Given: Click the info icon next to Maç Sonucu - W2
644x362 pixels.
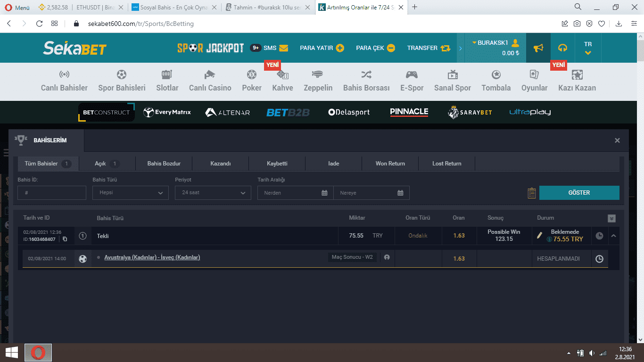Looking at the screenshot, I should (x=387, y=257).
